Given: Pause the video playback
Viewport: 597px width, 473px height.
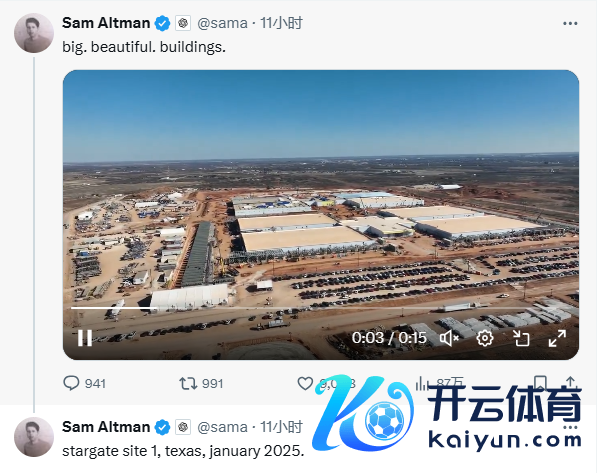Looking at the screenshot, I should [85, 338].
